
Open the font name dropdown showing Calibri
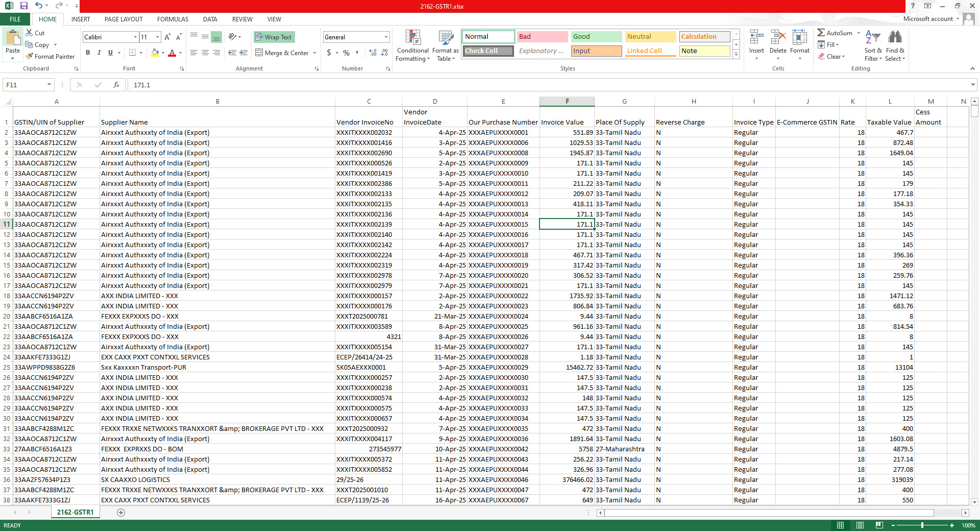click(135, 37)
